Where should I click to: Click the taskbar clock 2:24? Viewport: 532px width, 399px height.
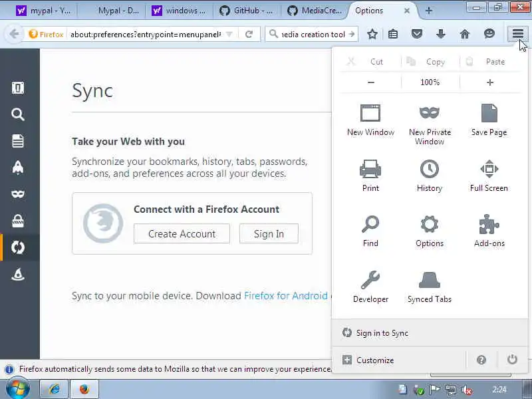tap(499, 389)
